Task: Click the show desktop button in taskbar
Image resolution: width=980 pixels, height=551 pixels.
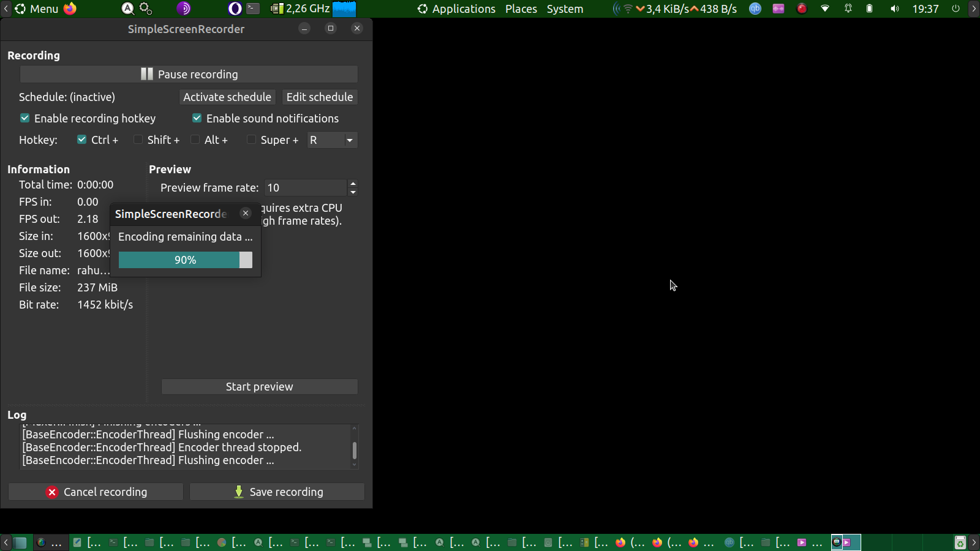Action: point(20,542)
